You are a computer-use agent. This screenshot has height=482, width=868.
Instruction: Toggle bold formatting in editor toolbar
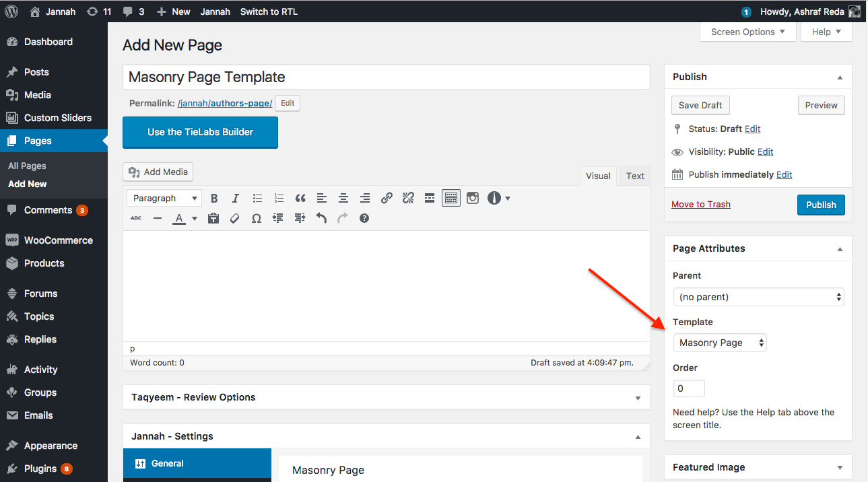point(214,198)
